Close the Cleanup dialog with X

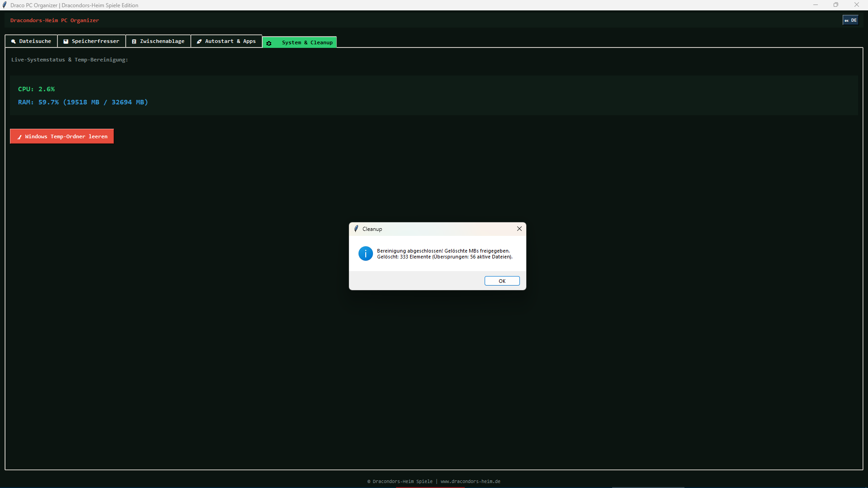point(519,229)
